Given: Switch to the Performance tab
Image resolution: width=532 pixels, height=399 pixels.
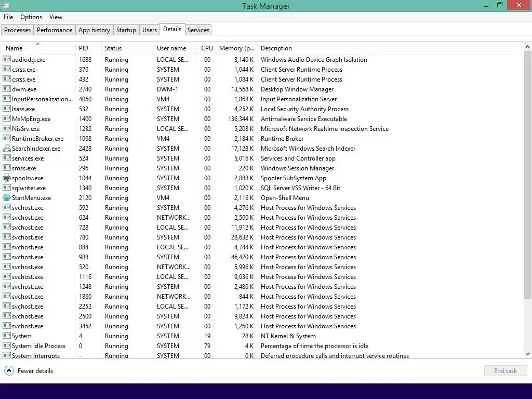Looking at the screenshot, I should point(54,30).
